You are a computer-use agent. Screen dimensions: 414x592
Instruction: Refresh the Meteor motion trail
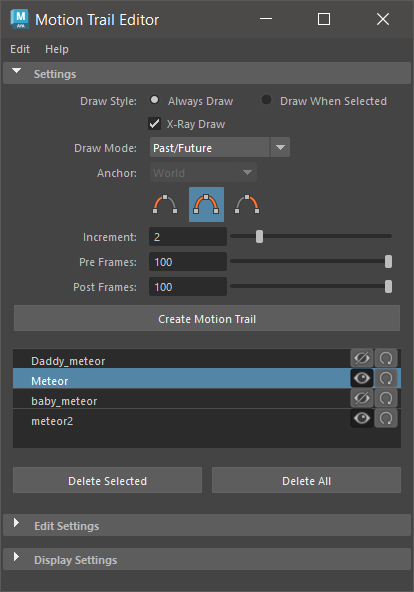tap(386, 378)
